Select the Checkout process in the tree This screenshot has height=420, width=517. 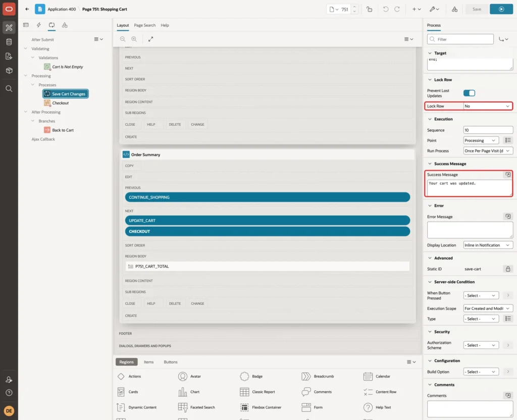pyautogui.click(x=57, y=103)
